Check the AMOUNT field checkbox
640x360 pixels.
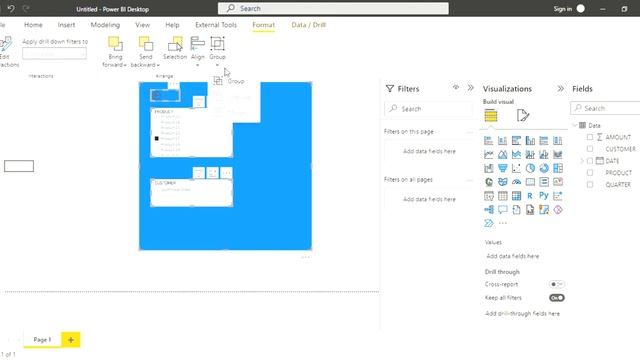[x=590, y=137]
